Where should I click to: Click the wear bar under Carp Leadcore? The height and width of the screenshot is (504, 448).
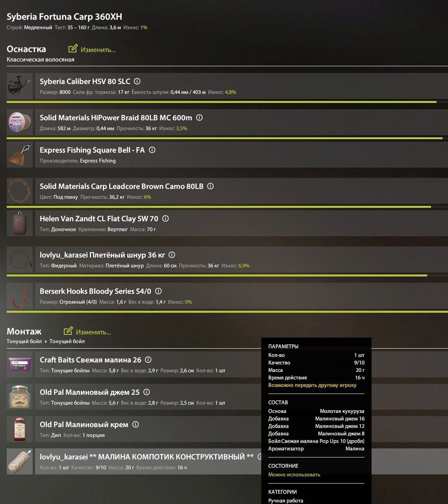tap(227, 207)
